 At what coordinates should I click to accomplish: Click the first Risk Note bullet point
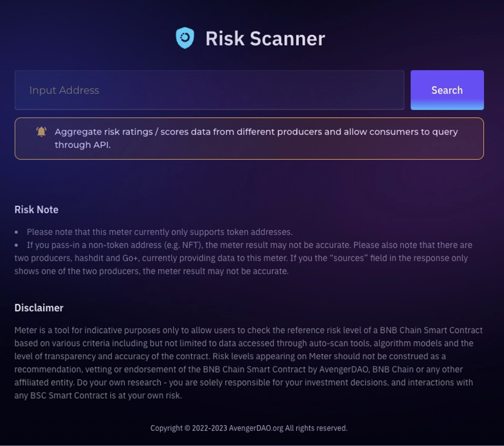tap(160, 232)
